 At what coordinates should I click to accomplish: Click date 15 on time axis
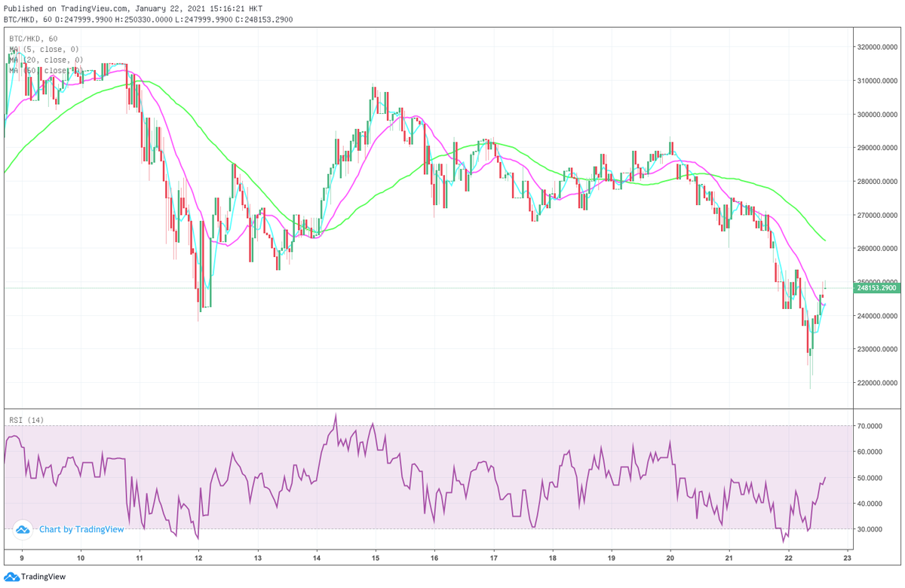(375, 559)
